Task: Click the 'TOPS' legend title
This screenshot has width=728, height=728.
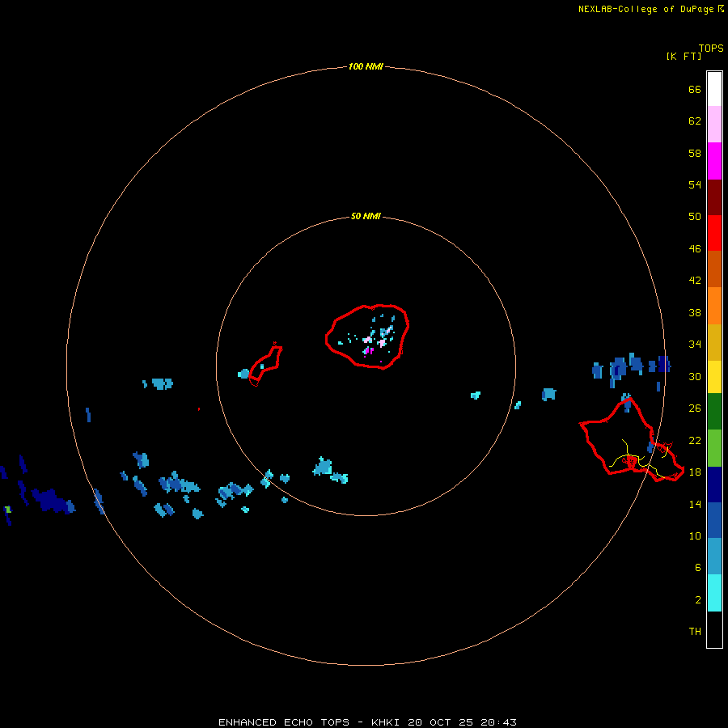Action: pos(711,48)
